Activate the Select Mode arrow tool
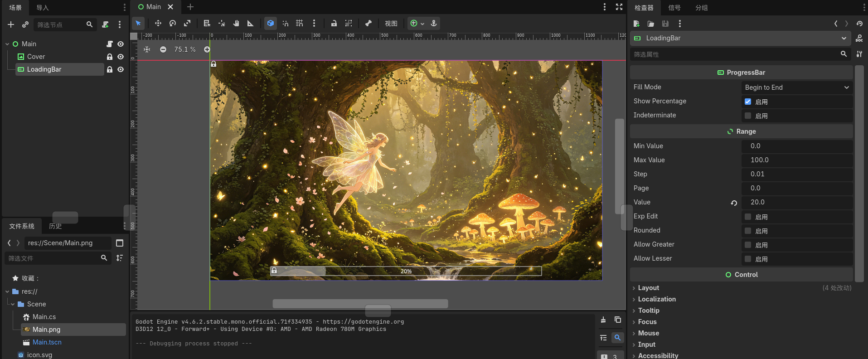This screenshot has width=868, height=359. (138, 24)
